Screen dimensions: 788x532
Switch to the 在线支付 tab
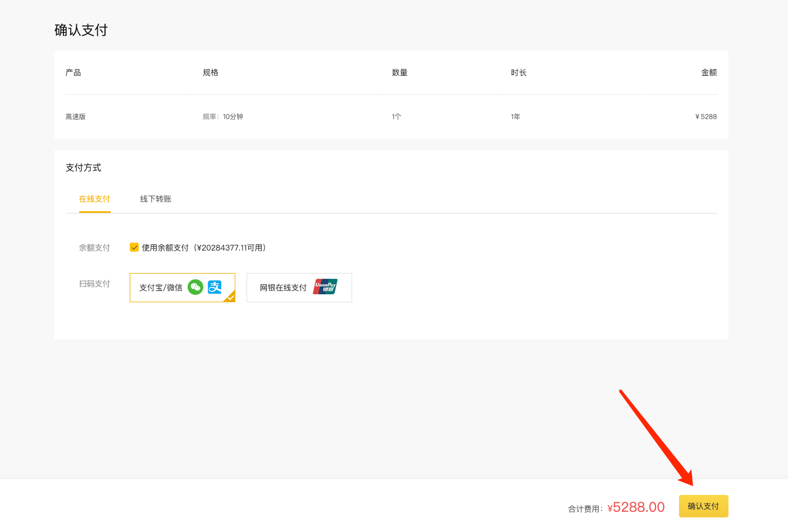(94, 199)
